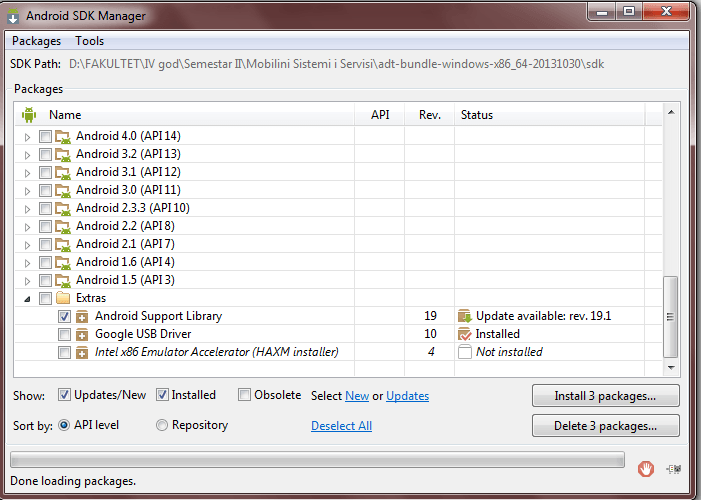Image resolution: width=701 pixels, height=500 pixels.
Task: Expand the Android 4.0 (API 14) node
Action: [x=27, y=137]
